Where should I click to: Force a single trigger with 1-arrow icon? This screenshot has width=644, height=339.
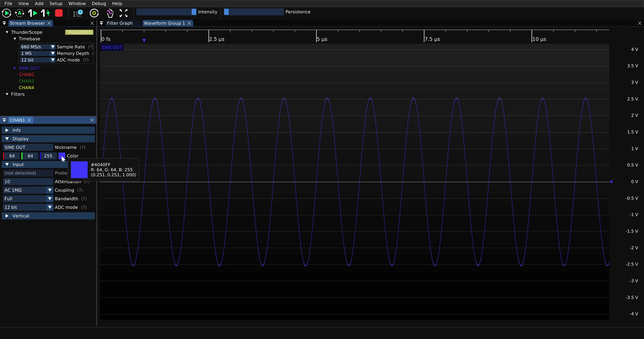click(46, 13)
